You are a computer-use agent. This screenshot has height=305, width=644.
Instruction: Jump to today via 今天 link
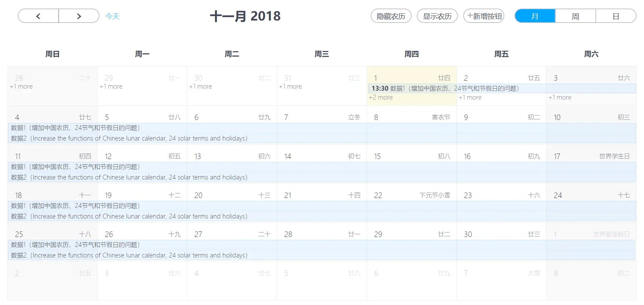[x=112, y=16]
